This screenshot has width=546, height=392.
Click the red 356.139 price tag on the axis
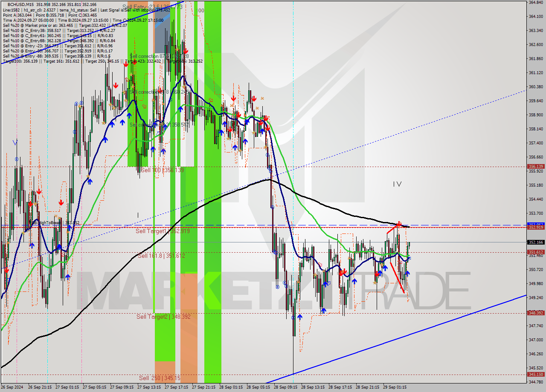click(536, 167)
